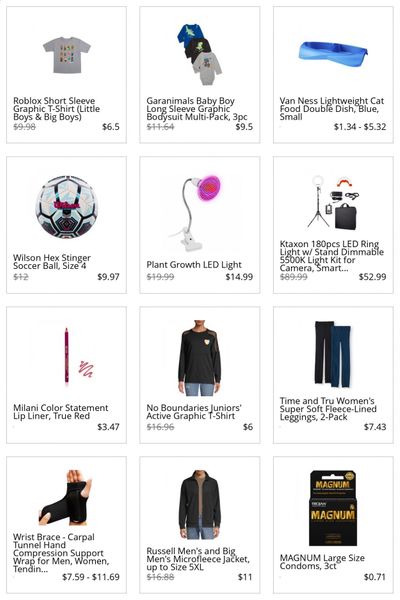Click No Boundaries Juniors' Active T-Shirt title
Screen dimensions: 400x600
click(194, 412)
